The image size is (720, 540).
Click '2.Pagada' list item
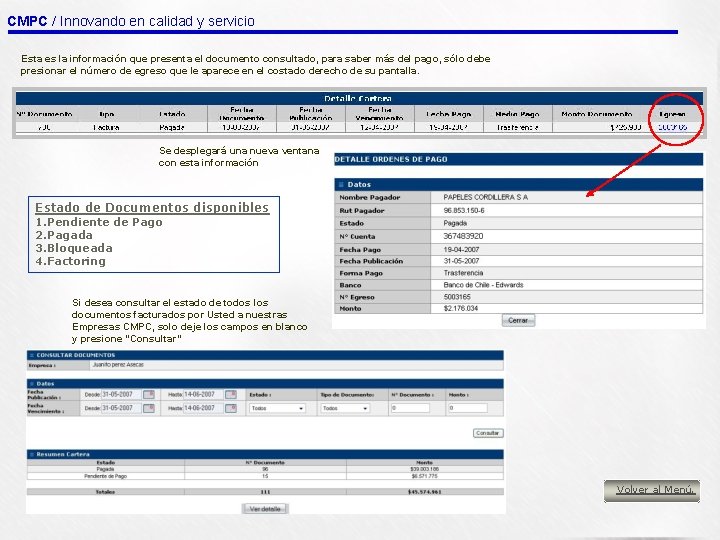(64, 236)
